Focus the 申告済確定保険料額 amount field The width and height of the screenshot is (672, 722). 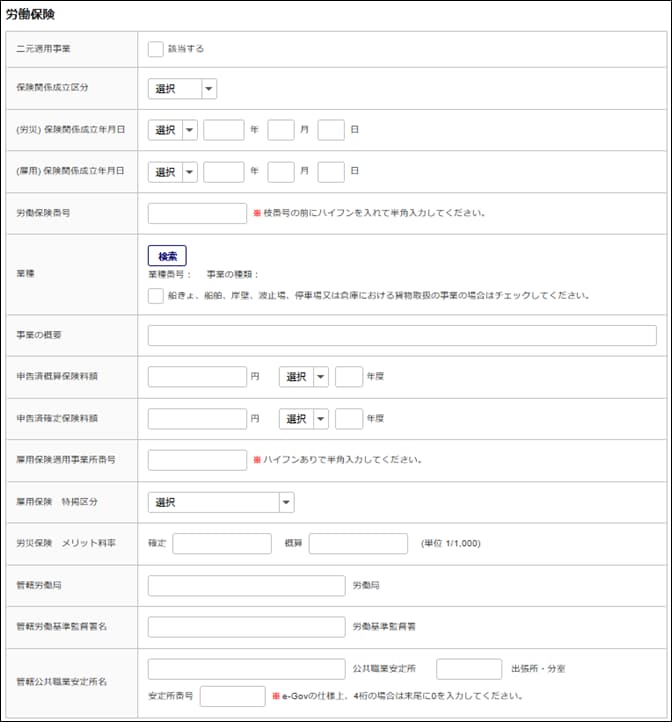click(x=197, y=418)
